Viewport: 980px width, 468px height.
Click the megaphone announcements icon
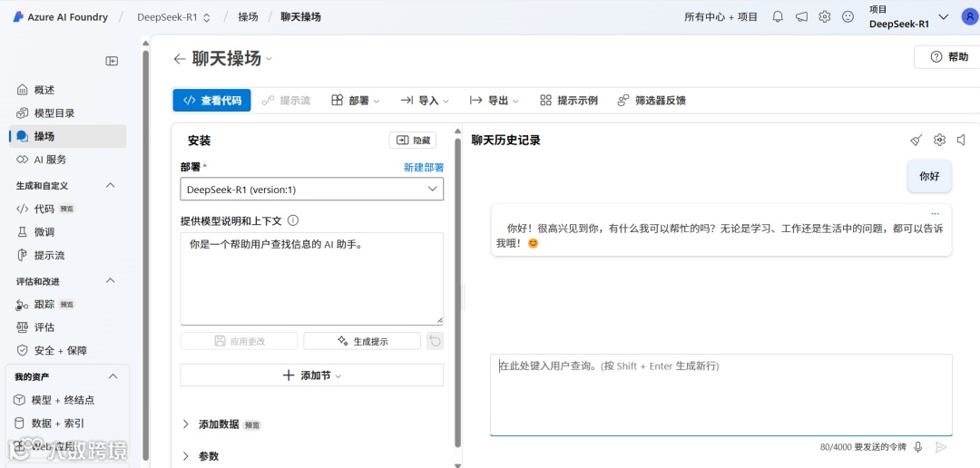pyautogui.click(x=801, y=17)
